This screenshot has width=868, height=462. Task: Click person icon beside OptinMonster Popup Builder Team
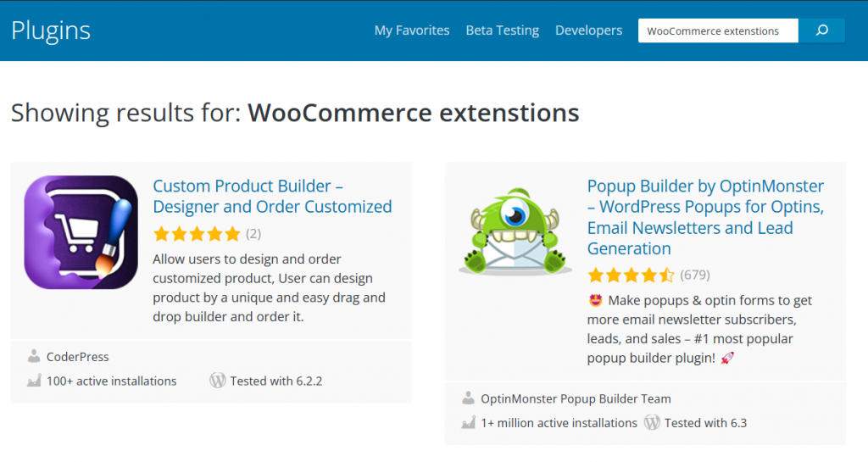468,398
